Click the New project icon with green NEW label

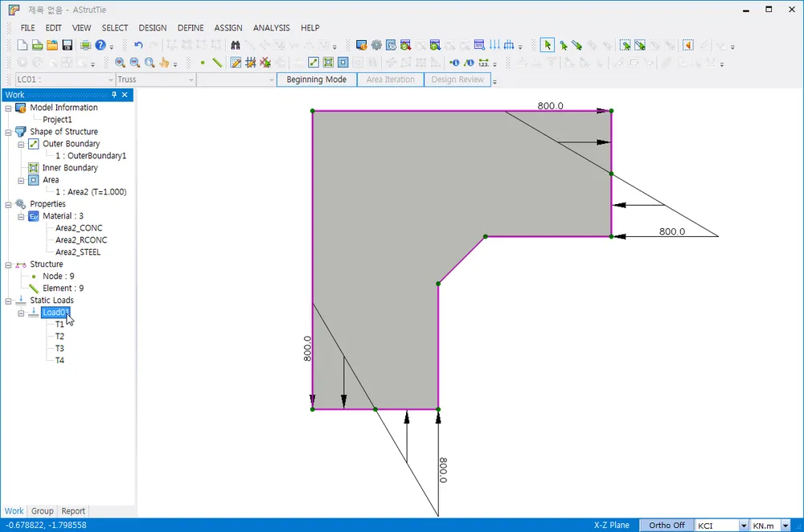pos(37,45)
